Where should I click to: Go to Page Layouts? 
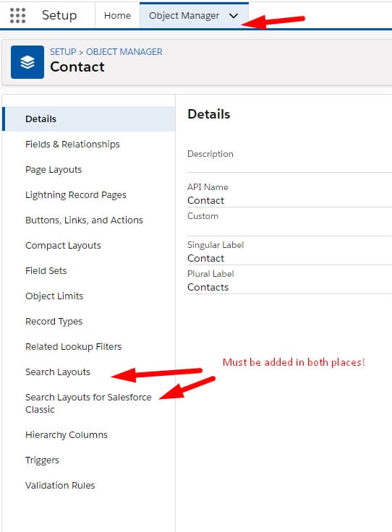coord(54,170)
